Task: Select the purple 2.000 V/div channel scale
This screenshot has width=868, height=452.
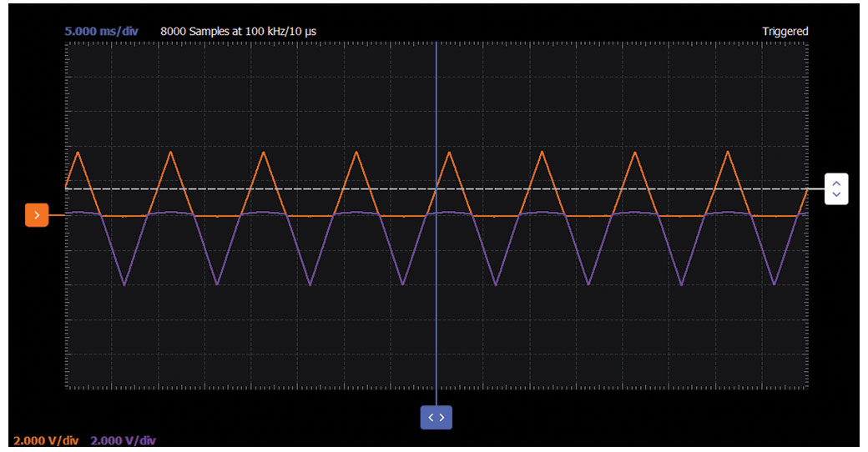Action: tap(123, 440)
